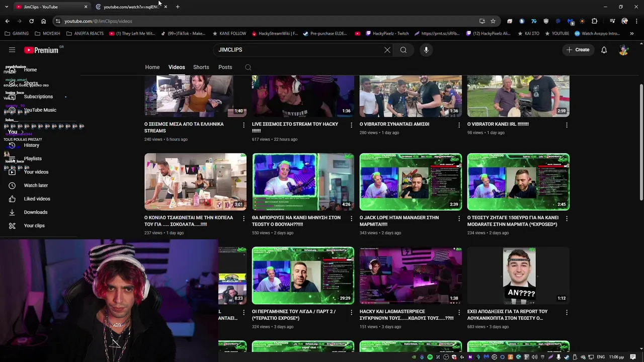The image size is (644, 362).
Task: Open YouTube notifications bell
Action: pyautogui.click(x=604, y=50)
